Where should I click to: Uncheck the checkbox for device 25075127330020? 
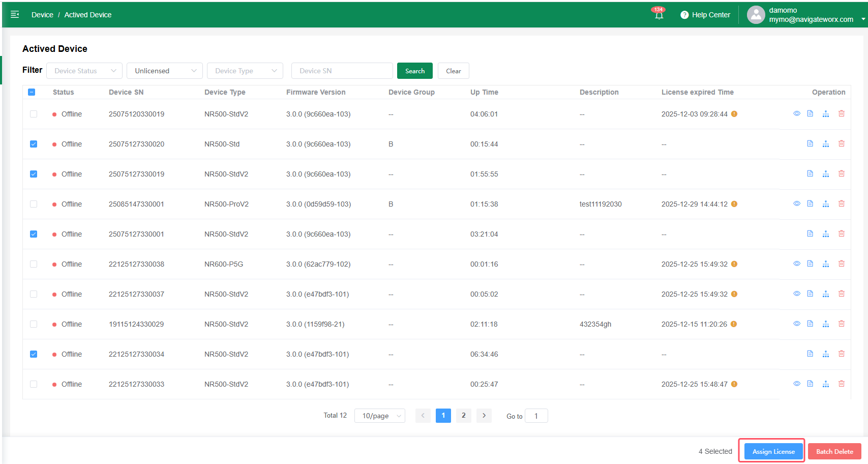(x=34, y=144)
